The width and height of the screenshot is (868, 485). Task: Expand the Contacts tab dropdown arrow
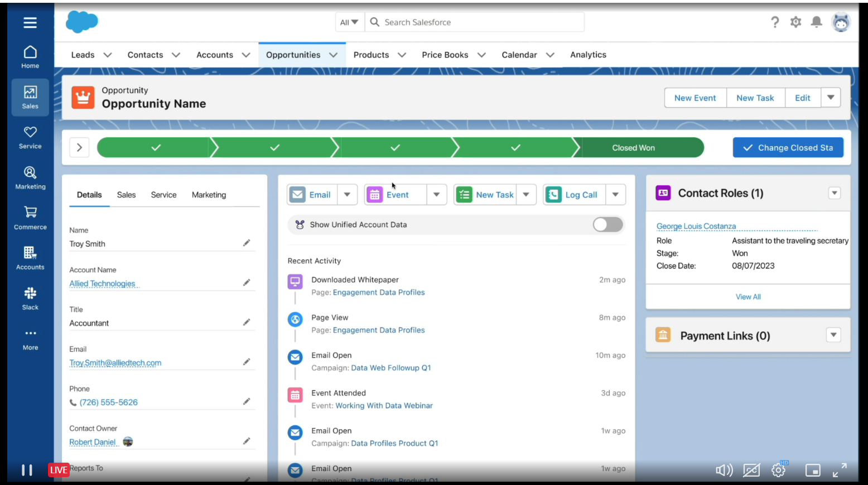(176, 55)
